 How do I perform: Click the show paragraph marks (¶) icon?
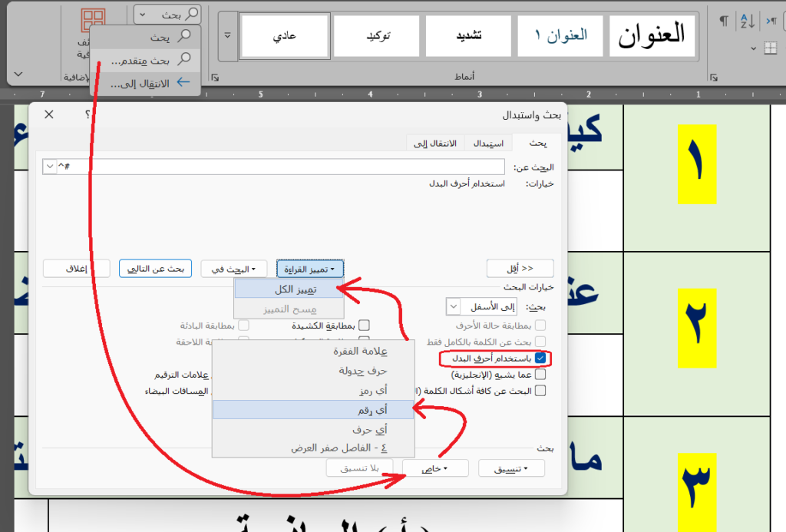tap(724, 21)
